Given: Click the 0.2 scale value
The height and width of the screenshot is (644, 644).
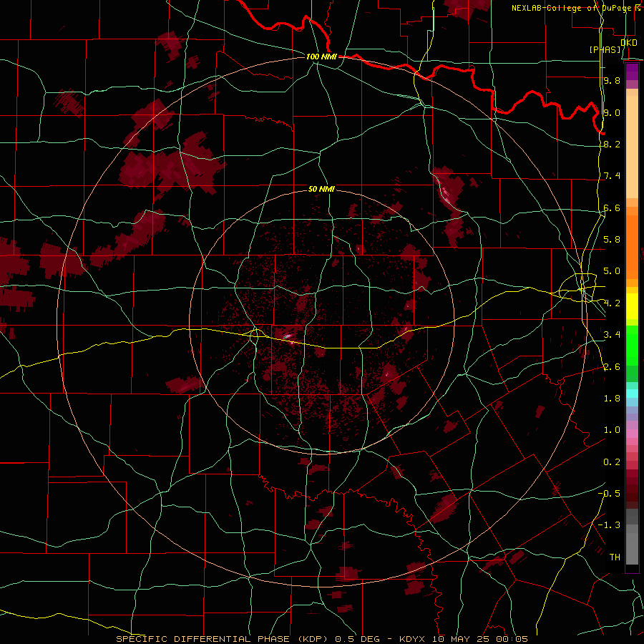Looking at the screenshot, I should point(612,462).
